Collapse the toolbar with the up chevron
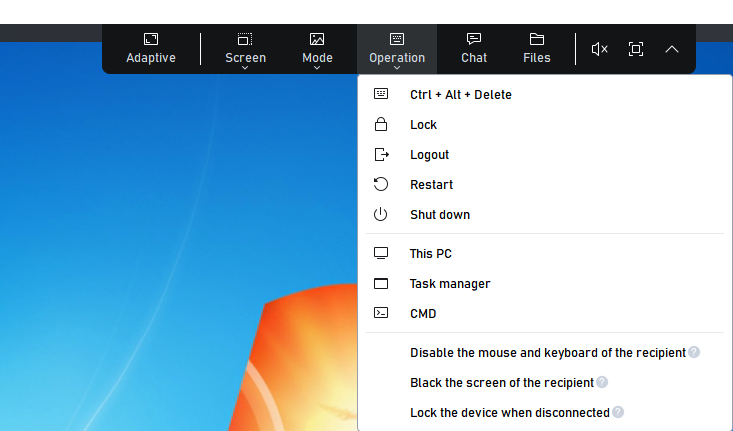 pos(672,49)
